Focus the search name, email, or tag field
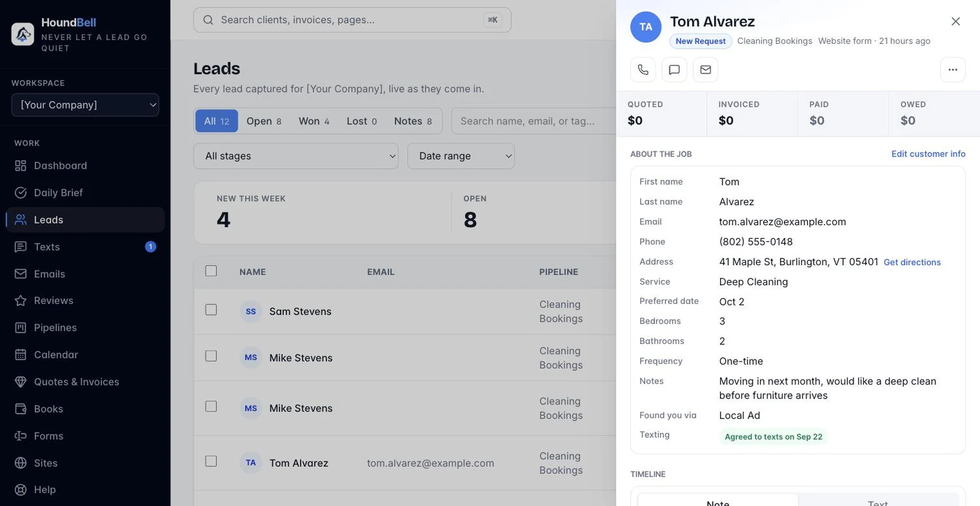 534,121
